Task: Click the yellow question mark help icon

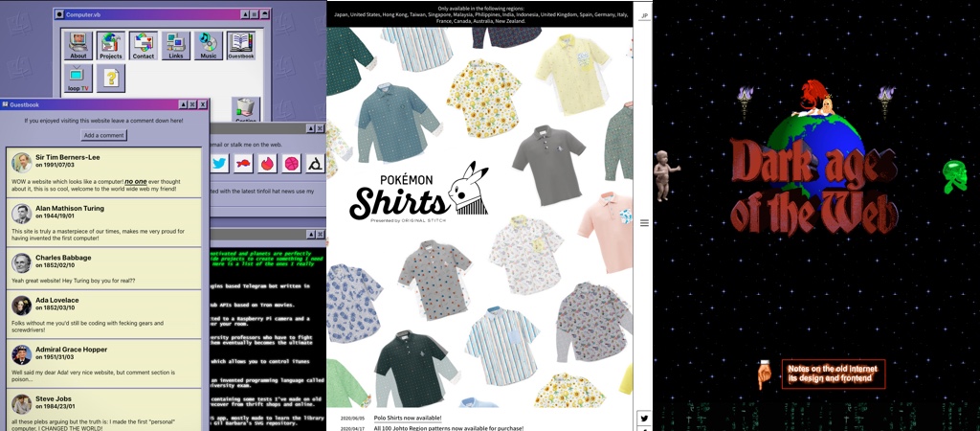Action: pyautogui.click(x=111, y=78)
